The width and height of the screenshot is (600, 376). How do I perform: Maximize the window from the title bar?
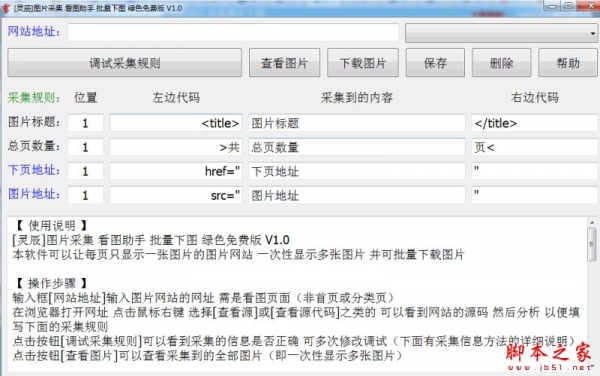[x=569, y=6]
